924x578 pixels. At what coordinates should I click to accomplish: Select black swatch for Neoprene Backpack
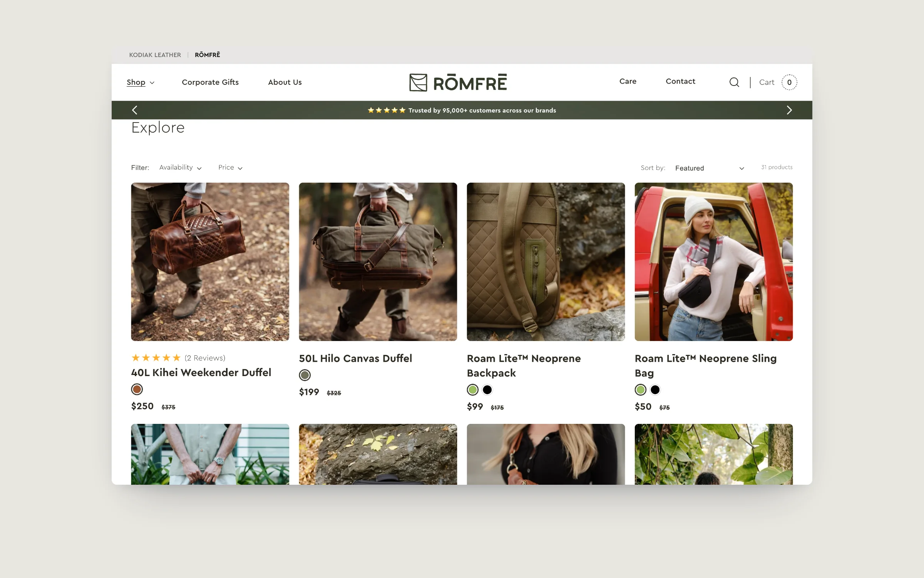coord(487,390)
